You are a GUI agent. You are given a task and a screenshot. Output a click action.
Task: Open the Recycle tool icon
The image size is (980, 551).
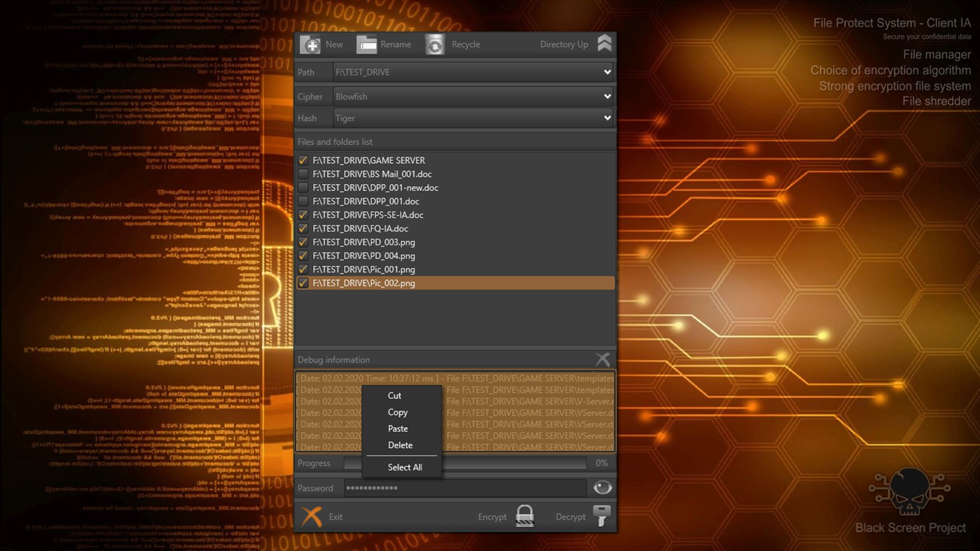point(434,43)
